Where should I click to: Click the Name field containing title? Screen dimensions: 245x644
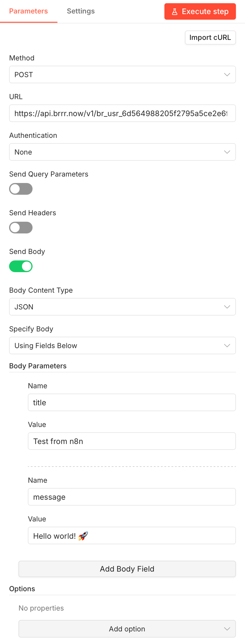[132, 402]
